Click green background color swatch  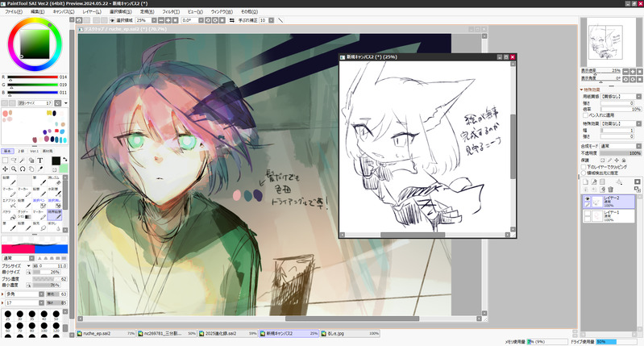coord(64,169)
